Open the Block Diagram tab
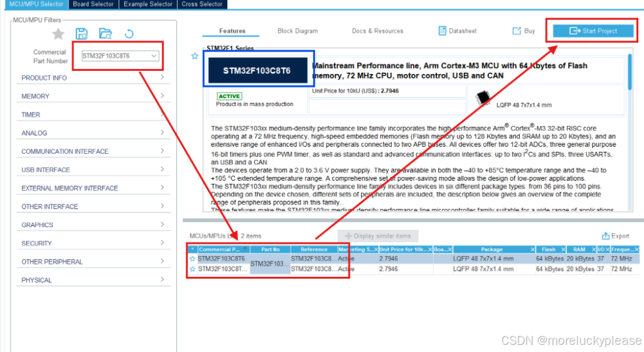The image size is (644, 352). coord(297,31)
